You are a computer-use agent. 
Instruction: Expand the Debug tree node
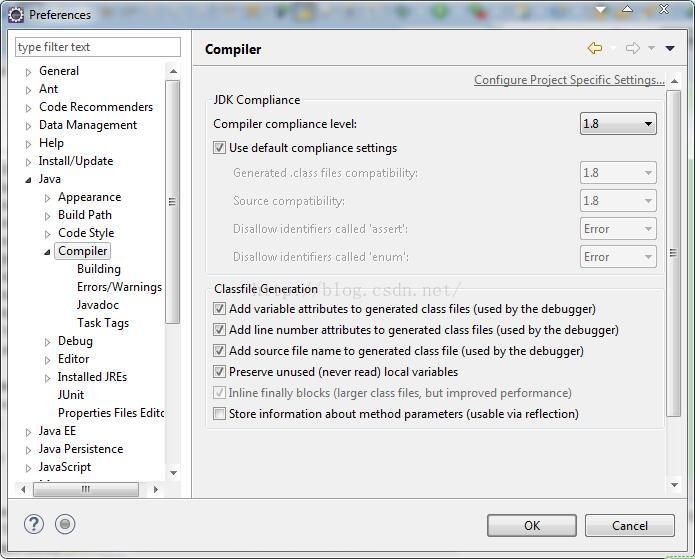(x=47, y=342)
